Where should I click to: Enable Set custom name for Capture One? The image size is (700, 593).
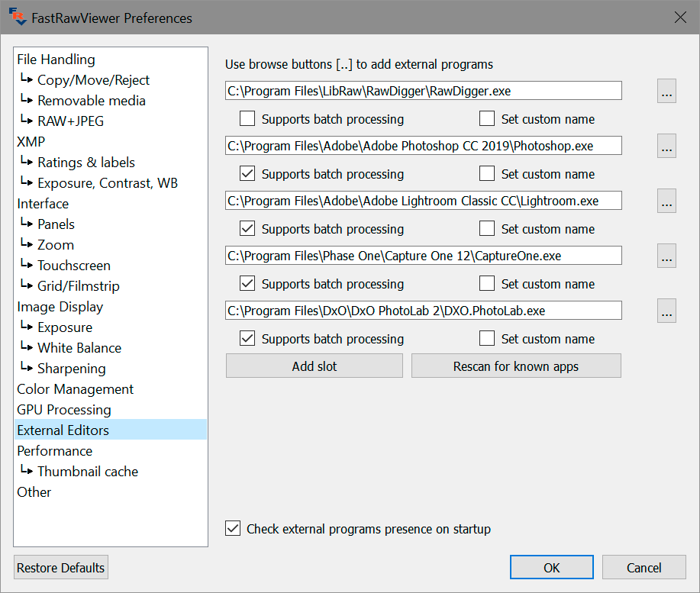pos(487,284)
